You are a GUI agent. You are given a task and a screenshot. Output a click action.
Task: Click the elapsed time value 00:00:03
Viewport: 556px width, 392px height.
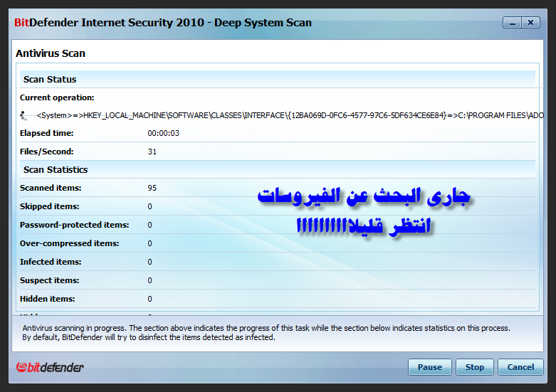164,133
